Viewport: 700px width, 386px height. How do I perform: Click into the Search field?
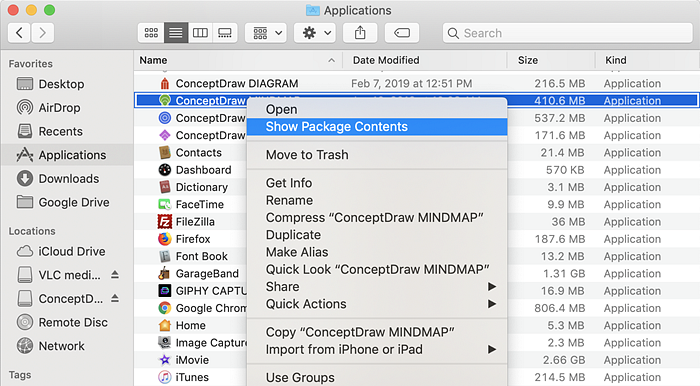[x=567, y=33]
